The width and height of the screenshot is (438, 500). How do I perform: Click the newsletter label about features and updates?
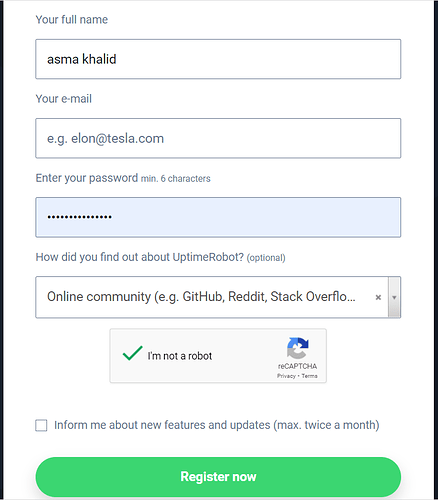[x=217, y=425]
